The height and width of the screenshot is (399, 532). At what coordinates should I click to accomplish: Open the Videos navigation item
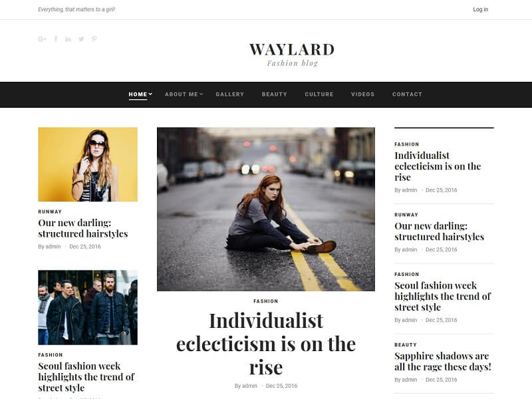[x=362, y=94]
